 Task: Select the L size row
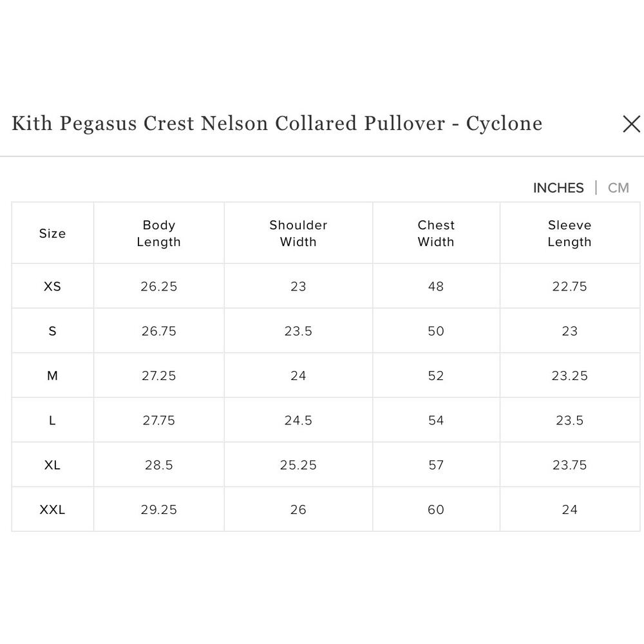pos(52,420)
